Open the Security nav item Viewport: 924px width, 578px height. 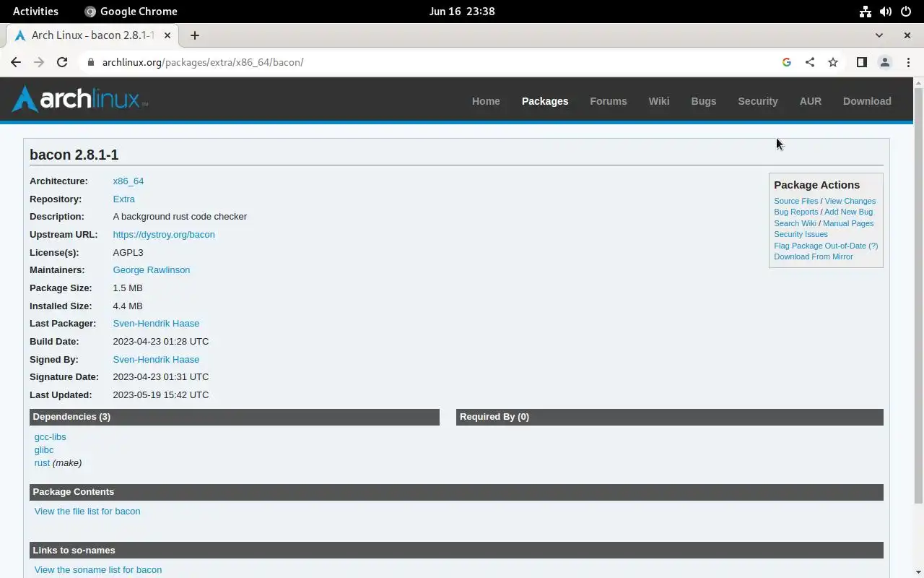[x=758, y=101]
